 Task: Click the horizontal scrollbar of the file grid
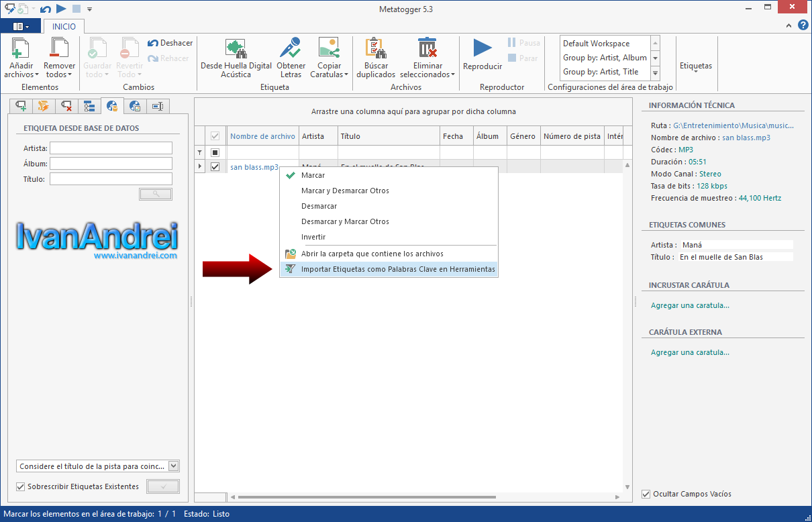tap(366, 497)
